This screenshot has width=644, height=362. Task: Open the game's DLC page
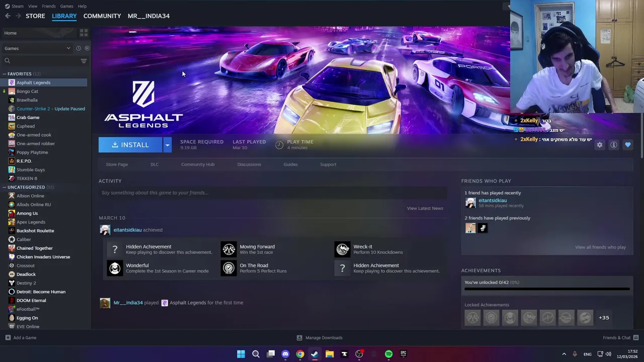(154, 164)
